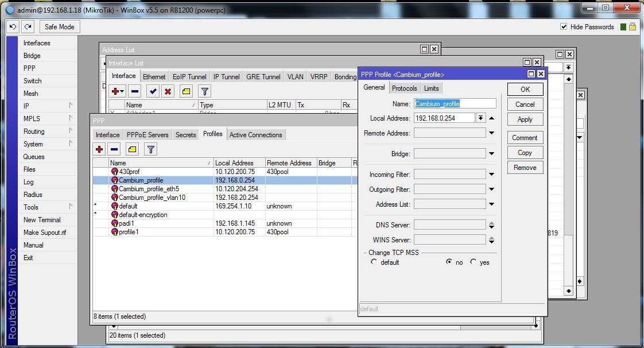Click the Name input field in PPP Profile
This screenshot has width=644, height=348.
coord(455,104)
